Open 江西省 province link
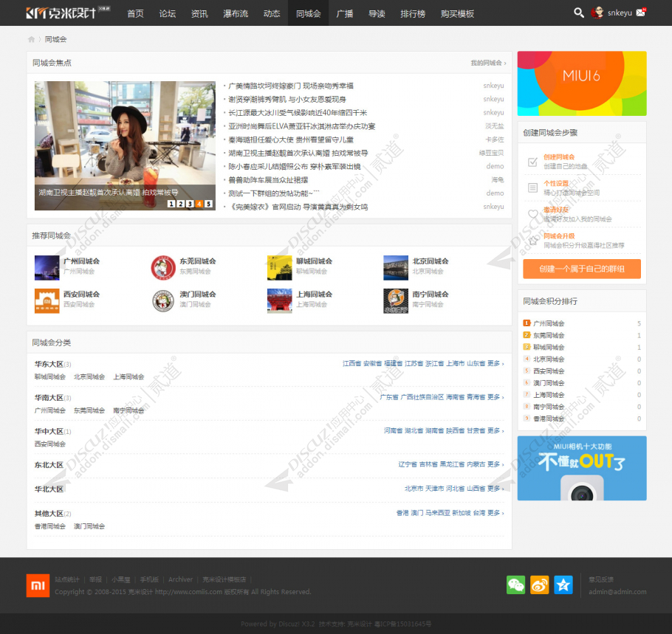 click(x=352, y=363)
